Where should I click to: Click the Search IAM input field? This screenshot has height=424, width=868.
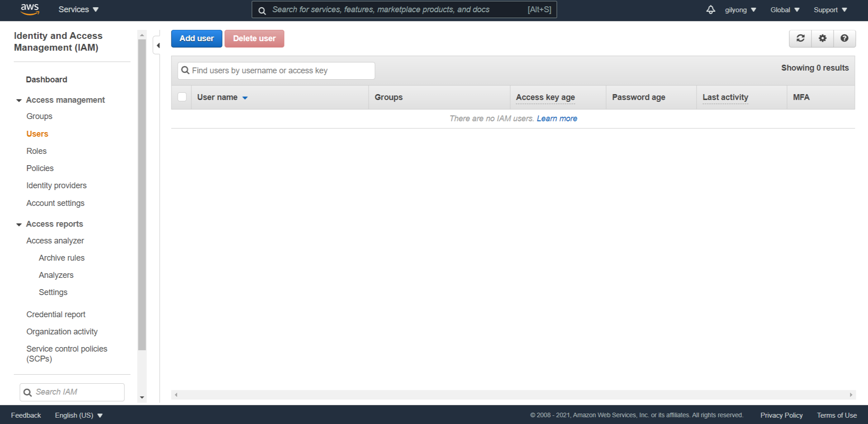point(72,392)
